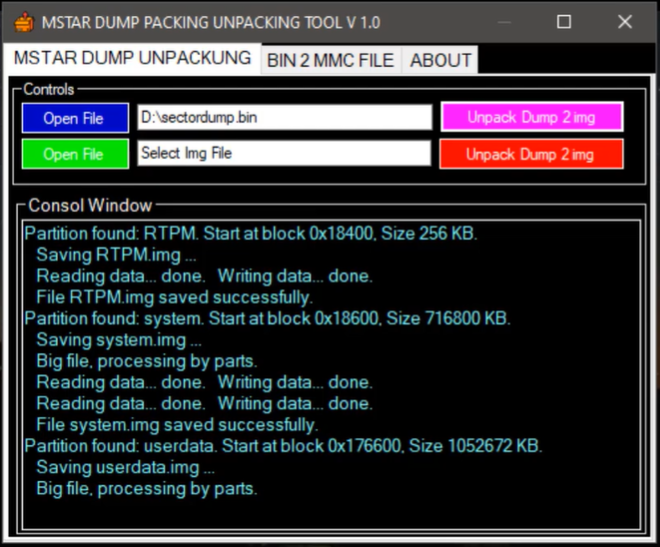Click 'File system.img saved successfully.' line

pos(177,425)
